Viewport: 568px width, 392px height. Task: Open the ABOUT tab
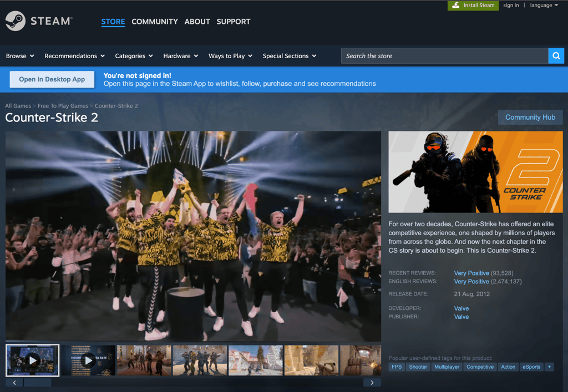click(x=197, y=22)
